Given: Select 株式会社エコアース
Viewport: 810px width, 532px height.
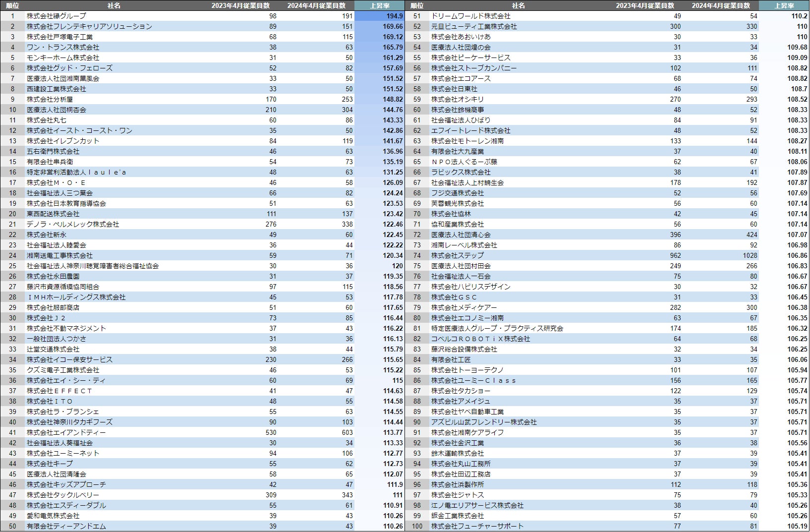Looking at the screenshot, I should 461,78.
